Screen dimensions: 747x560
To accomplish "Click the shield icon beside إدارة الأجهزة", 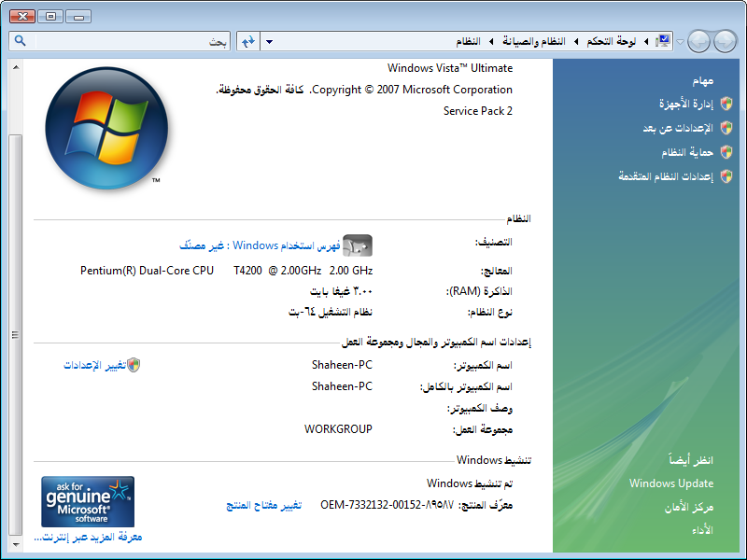I will click(726, 104).
